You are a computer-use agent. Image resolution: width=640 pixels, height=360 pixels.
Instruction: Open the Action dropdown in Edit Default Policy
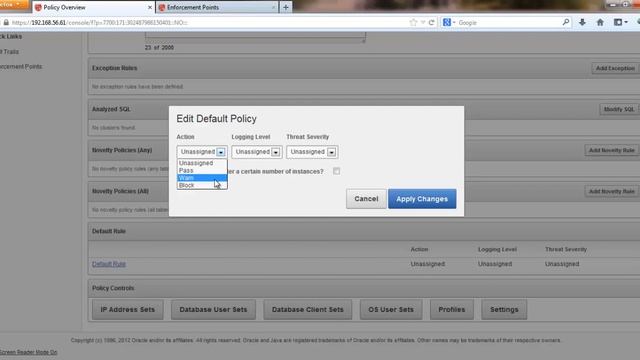point(202,152)
